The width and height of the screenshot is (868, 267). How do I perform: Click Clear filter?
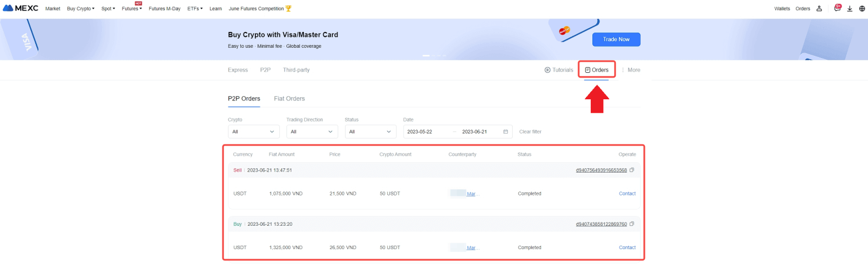tap(530, 132)
